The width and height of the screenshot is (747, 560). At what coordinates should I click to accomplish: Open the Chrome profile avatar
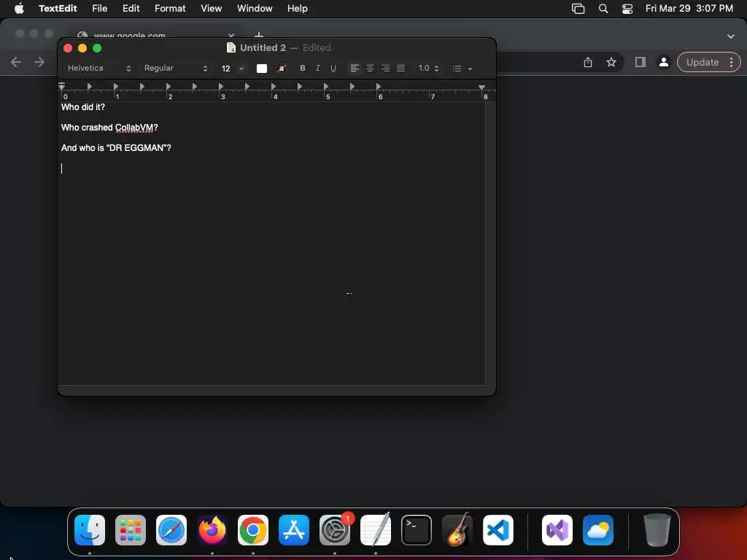663,62
